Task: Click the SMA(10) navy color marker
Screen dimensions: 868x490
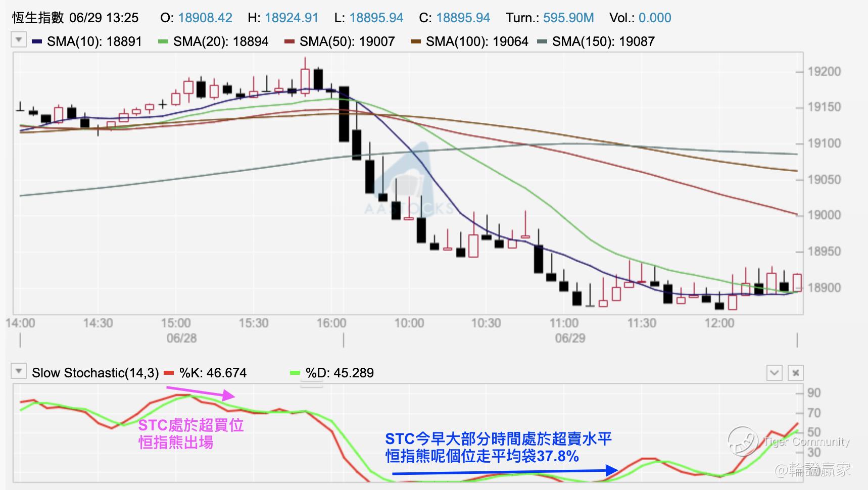Action: (x=36, y=41)
